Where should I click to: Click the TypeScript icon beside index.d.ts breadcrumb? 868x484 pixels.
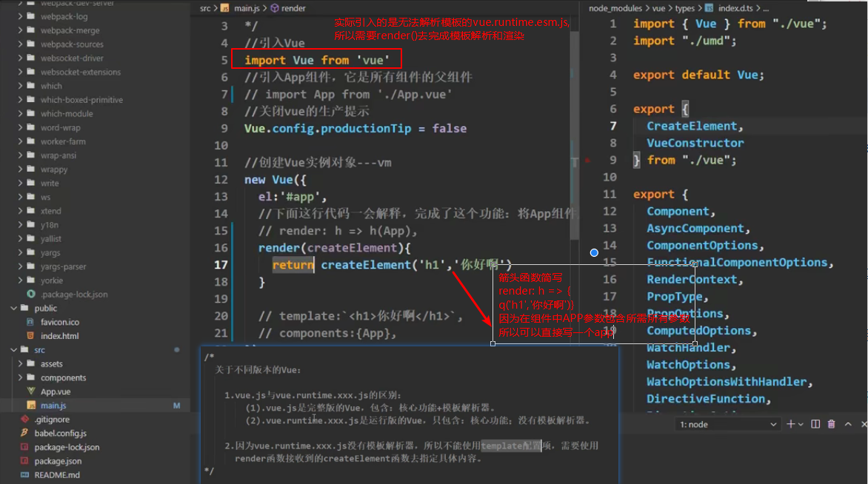click(x=708, y=8)
